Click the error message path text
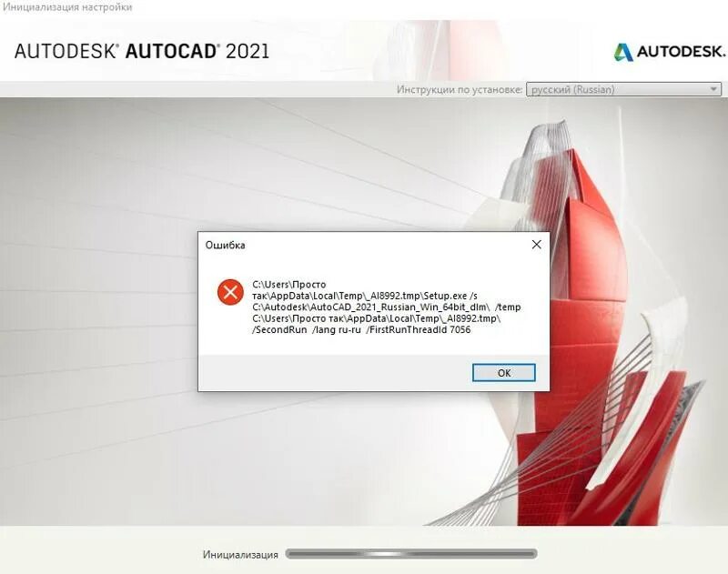728x574 pixels. coord(386,307)
